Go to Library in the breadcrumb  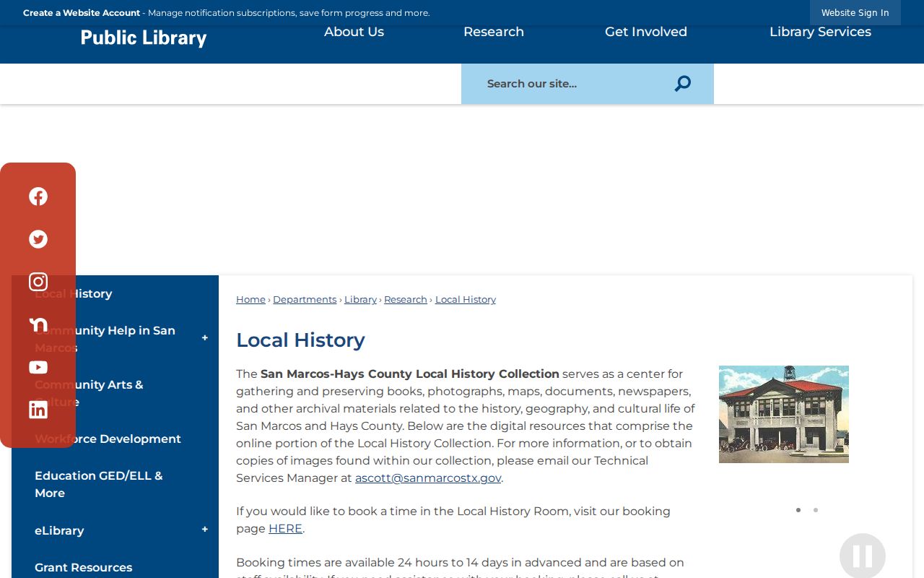(360, 299)
